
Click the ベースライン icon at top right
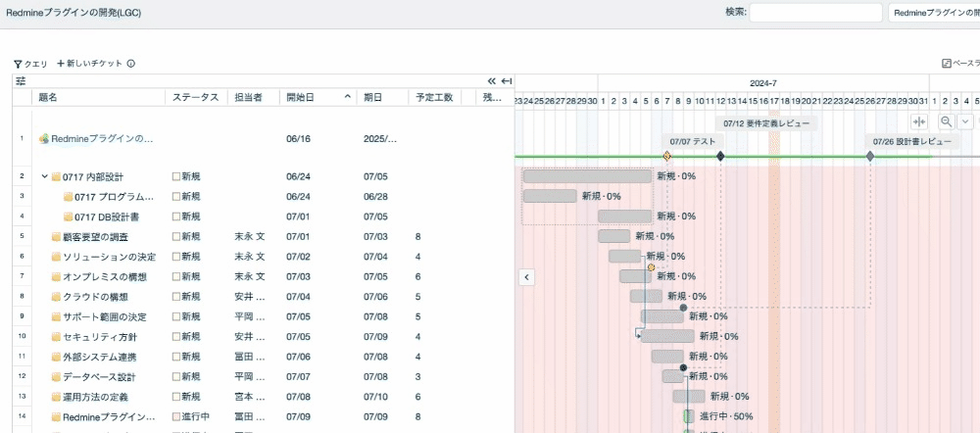[947, 64]
